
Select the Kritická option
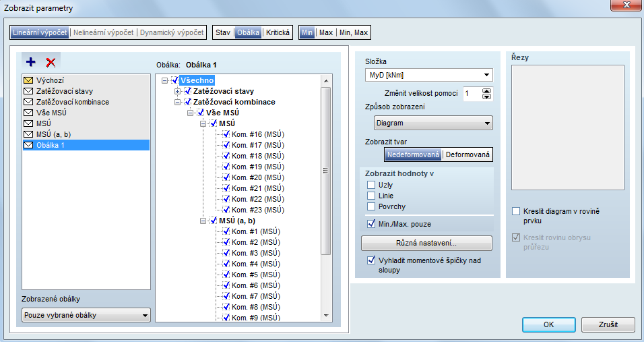tap(278, 32)
